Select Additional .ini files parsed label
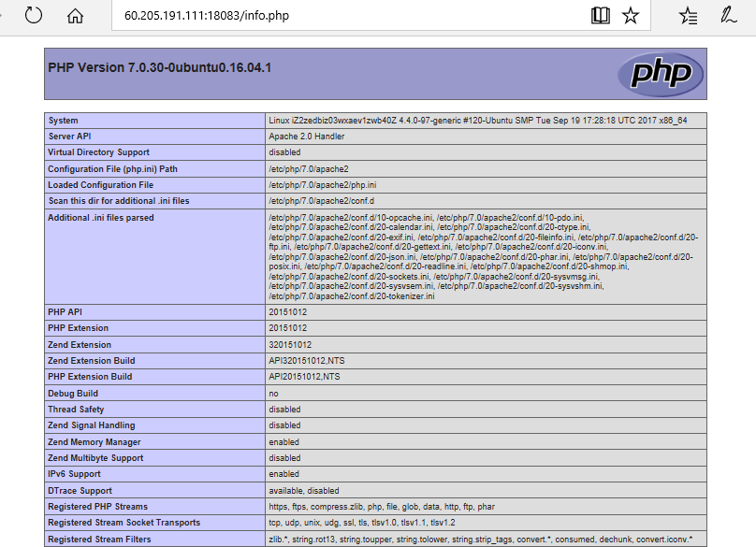This screenshot has height=547, width=756. click(x=101, y=218)
